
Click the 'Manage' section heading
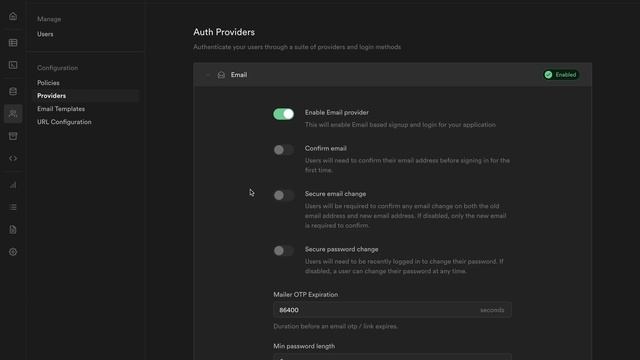(x=49, y=19)
